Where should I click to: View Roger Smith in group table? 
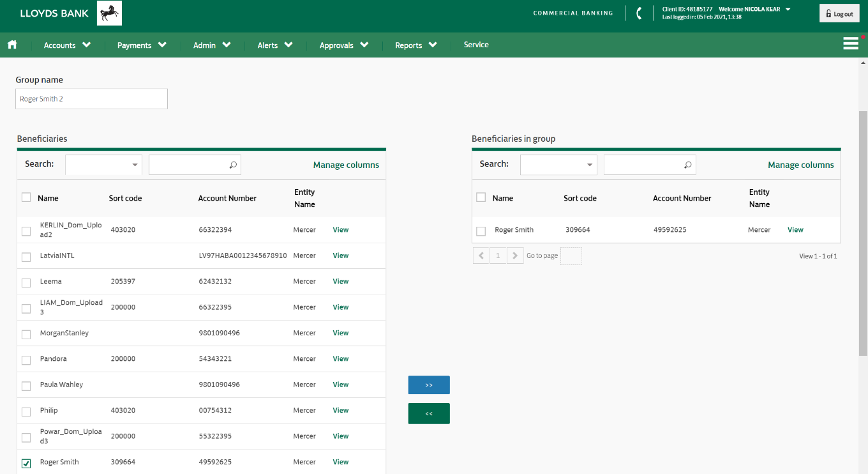[x=795, y=229]
